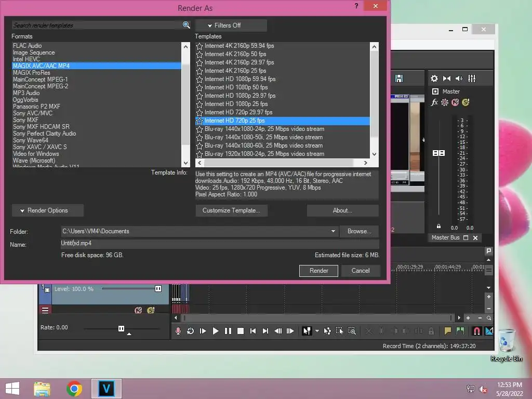532x399 pixels.
Task: Select Blu-ray 1920x1080-24p template
Action: [x=264, y=154]
